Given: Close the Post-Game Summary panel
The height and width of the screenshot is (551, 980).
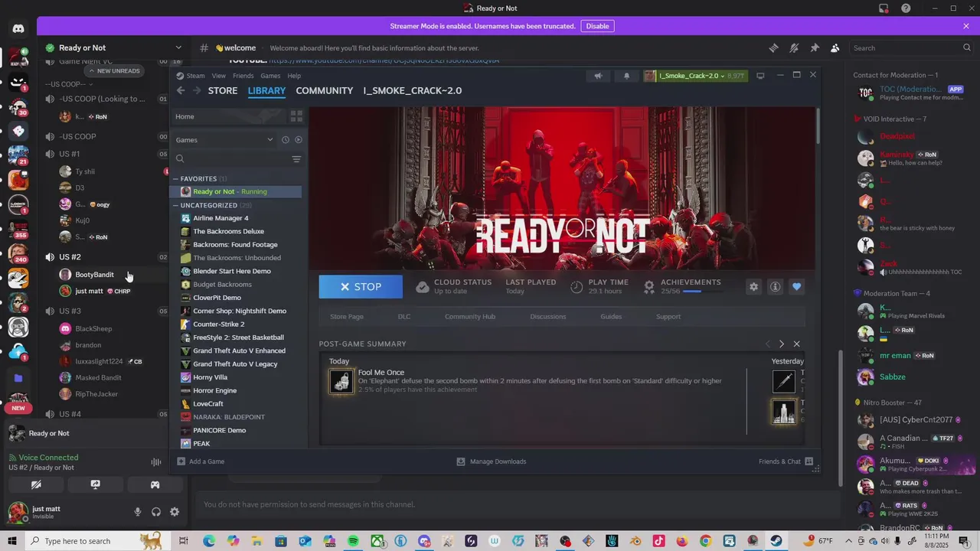Looking at the screenshot, I should coord(796,344).
